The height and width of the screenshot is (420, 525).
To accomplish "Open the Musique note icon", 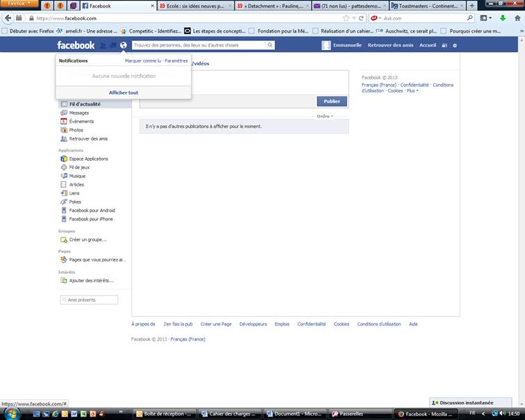I will coord(63,176).
